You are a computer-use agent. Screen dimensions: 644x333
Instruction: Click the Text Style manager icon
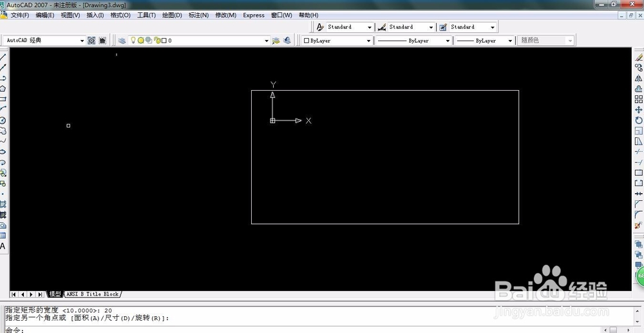320,27
